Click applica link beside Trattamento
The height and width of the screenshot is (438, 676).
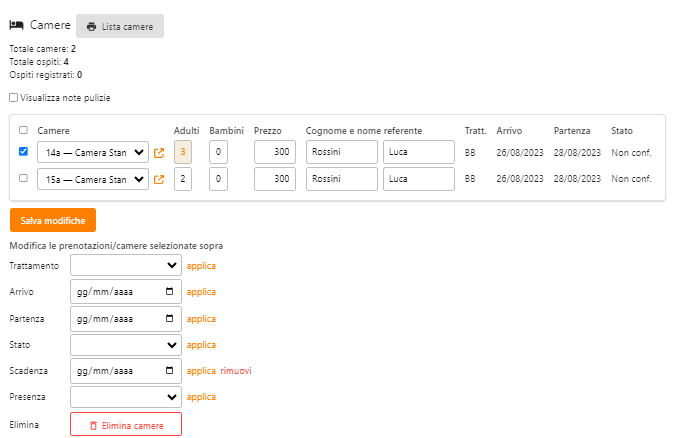[x=201, y=266]
